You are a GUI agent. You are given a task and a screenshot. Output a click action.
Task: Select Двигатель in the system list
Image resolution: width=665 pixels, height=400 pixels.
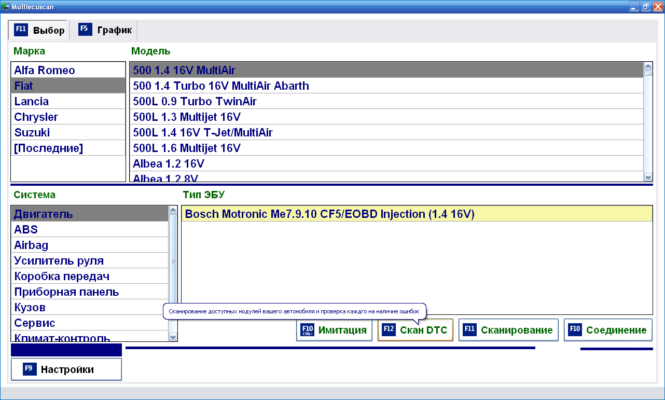90,214
